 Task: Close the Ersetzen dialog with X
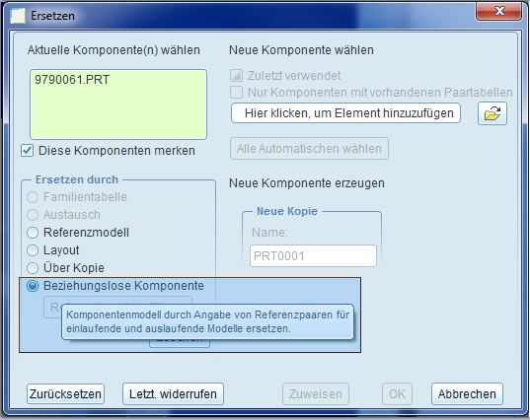(x=498, y=12)
